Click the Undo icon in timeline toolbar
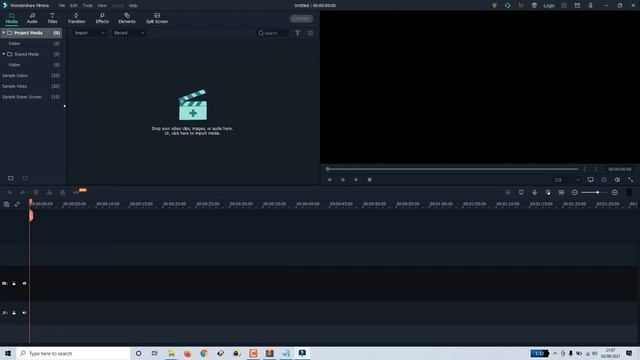Screen dimensions: 640x360 (9, 192)
